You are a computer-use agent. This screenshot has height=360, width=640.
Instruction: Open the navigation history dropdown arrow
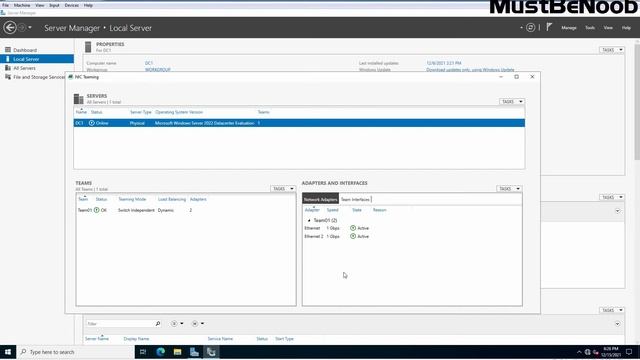pos(30,28)
